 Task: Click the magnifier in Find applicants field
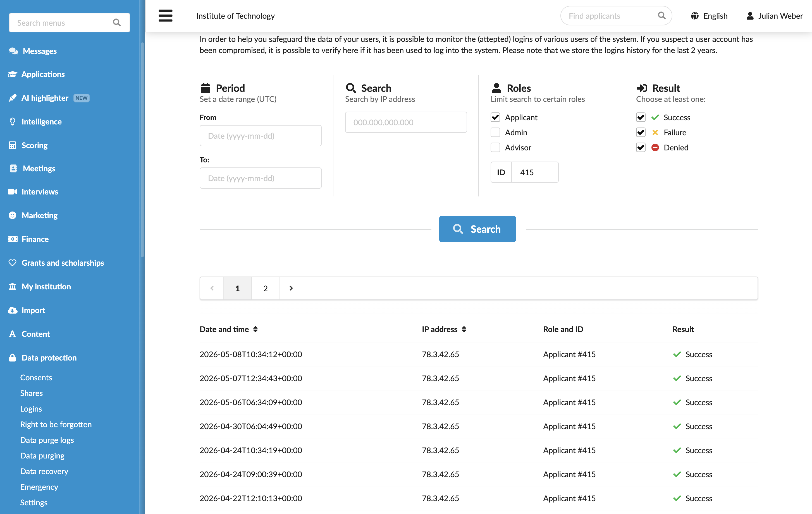point(661,16)
